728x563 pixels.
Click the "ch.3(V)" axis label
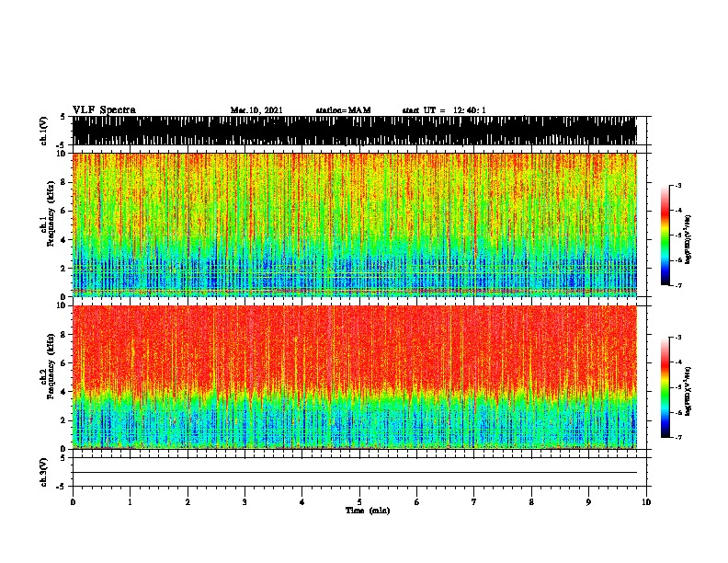44,472
